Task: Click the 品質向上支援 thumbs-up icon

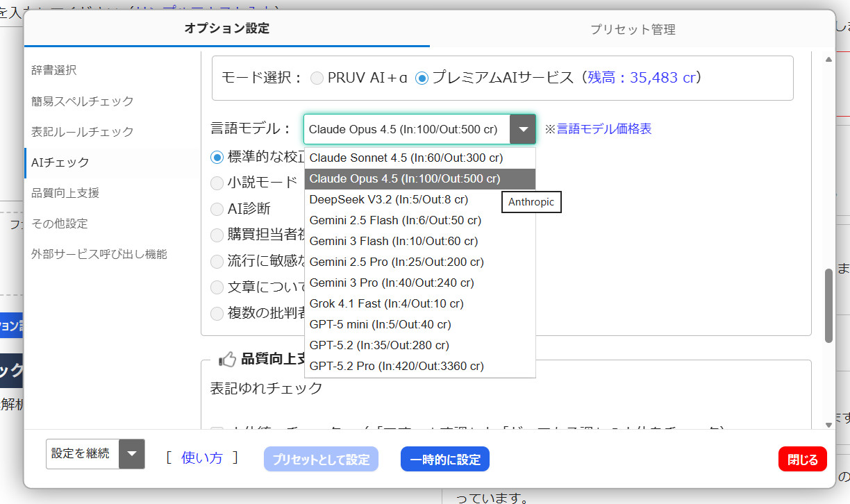Action: tap(227, 360)
